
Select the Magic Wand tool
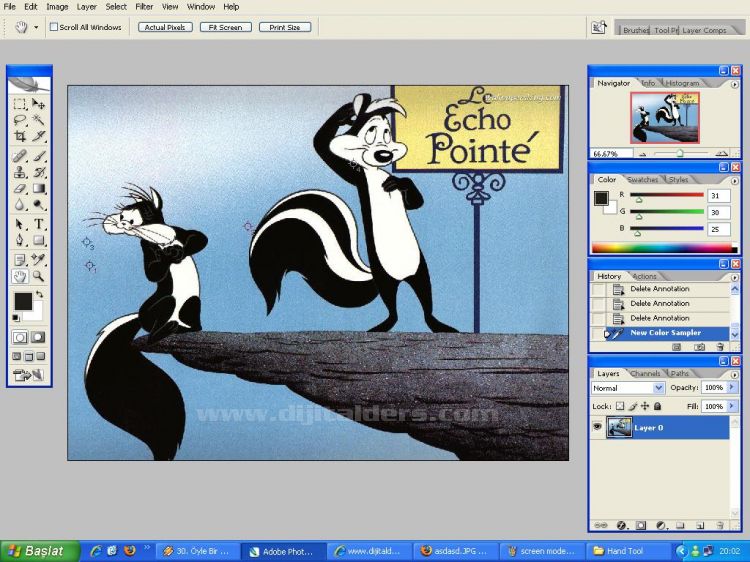(x=38, y=120)
